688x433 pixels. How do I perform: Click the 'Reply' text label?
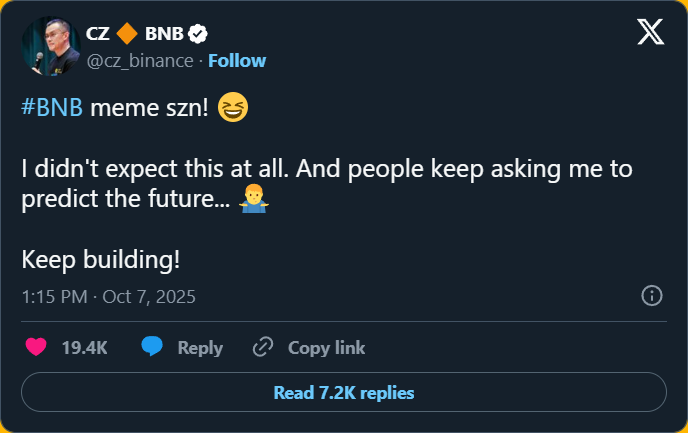click(x=200, y=348)
